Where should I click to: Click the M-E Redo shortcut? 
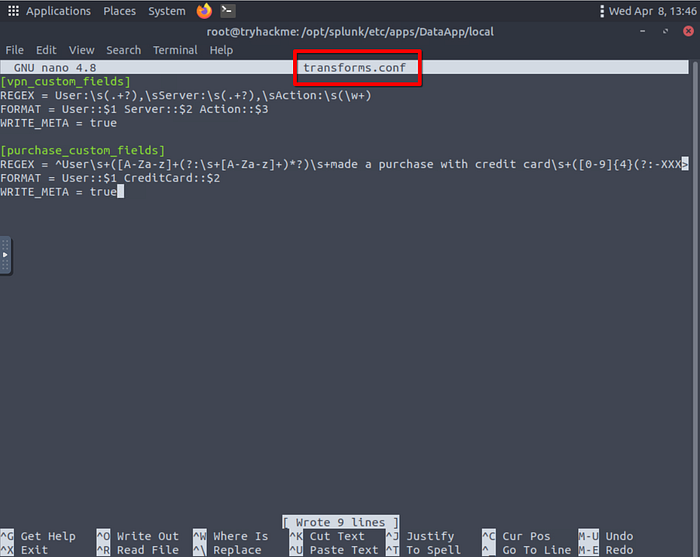point(606,550)
